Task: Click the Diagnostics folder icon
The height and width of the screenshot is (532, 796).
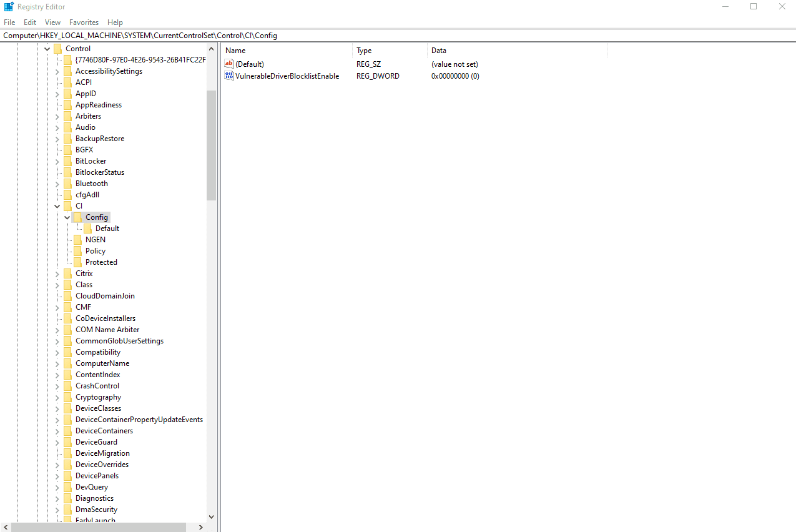Action: pyautogui.click(x=67, y=498)
